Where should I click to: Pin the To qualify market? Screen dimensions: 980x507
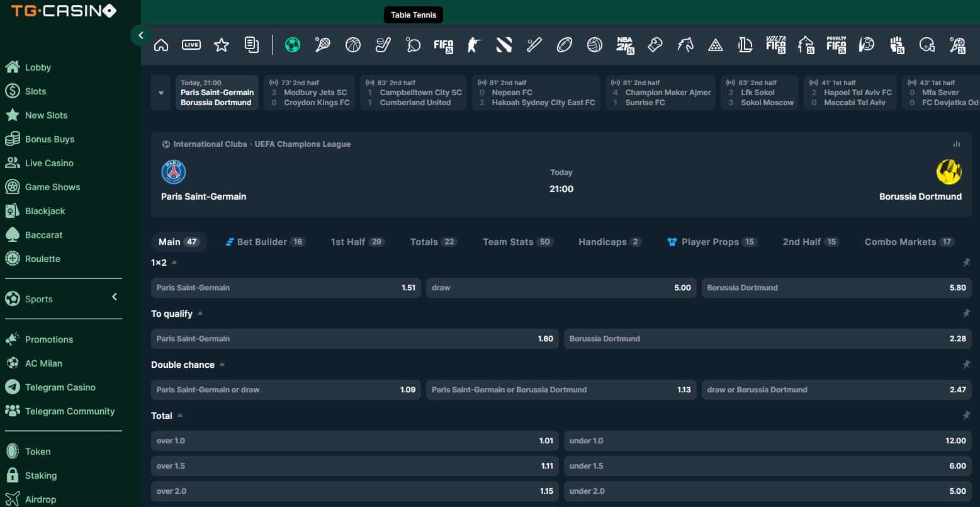click(x=966, y=314)
